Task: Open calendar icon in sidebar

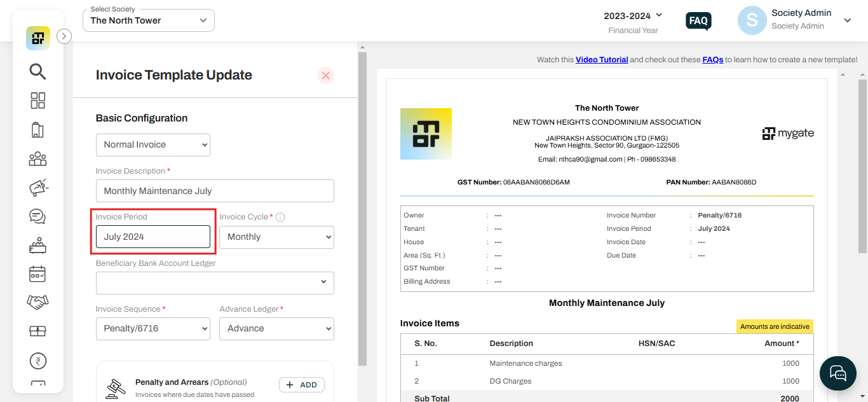Action: click(38, 274)
